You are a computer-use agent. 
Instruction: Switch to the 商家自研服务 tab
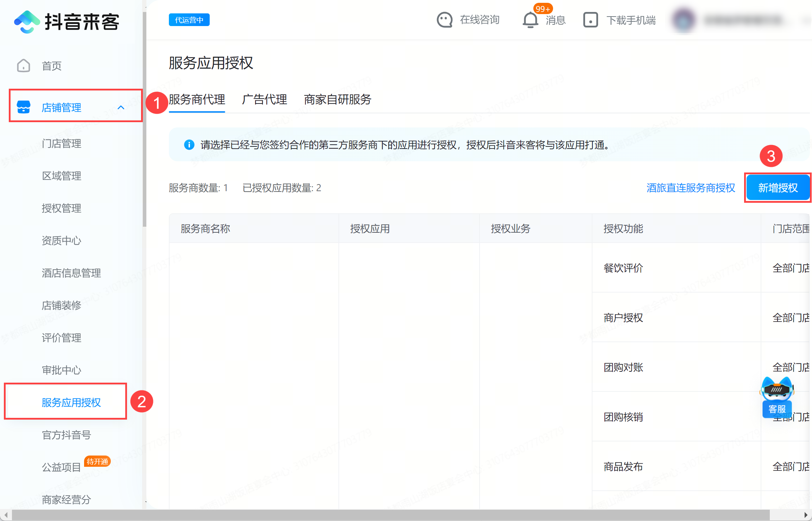click(337, 100)
